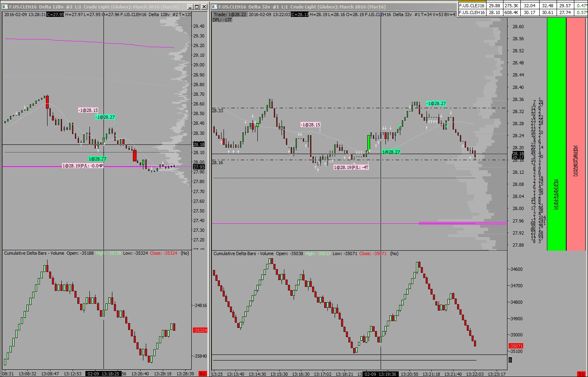
Task: Click the -1@28.27 order label in 32v chart
Action: click(x=436, y=103)
